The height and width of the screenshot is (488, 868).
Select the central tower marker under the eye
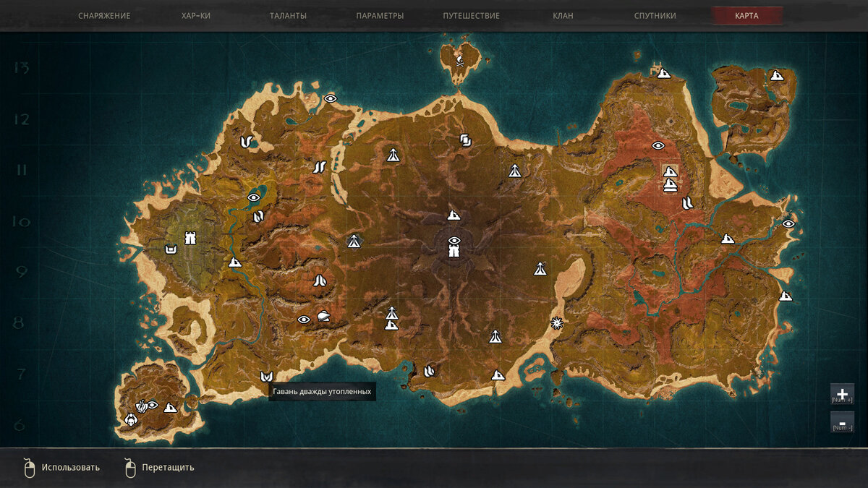(454, 251)
